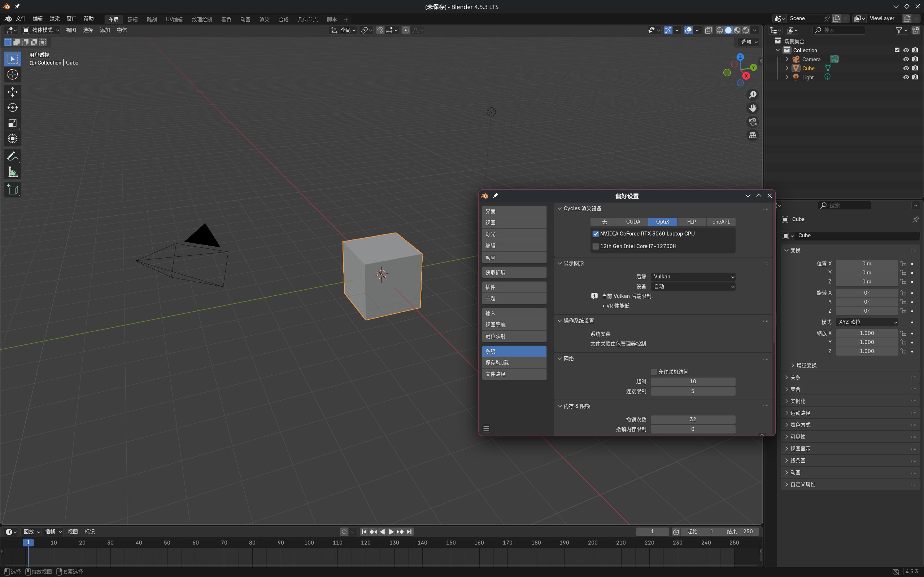The width and height of the screenshot is (924, 577).
Task: Select the OptiX render device backend
Action: click(x=662, y=221)
